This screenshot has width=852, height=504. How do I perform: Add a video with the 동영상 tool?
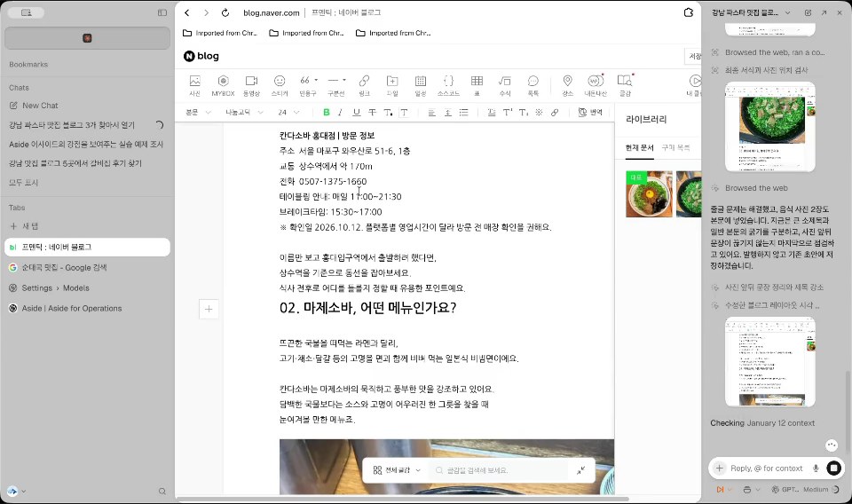(x=251, y=85)
